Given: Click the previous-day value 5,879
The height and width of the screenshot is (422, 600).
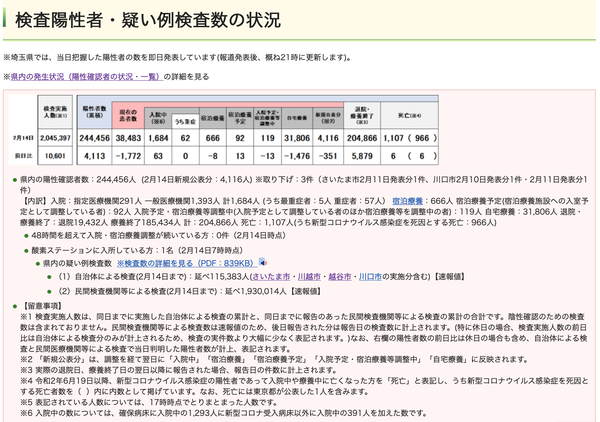Looking at the screenshot, I should (x=362, y=156).
